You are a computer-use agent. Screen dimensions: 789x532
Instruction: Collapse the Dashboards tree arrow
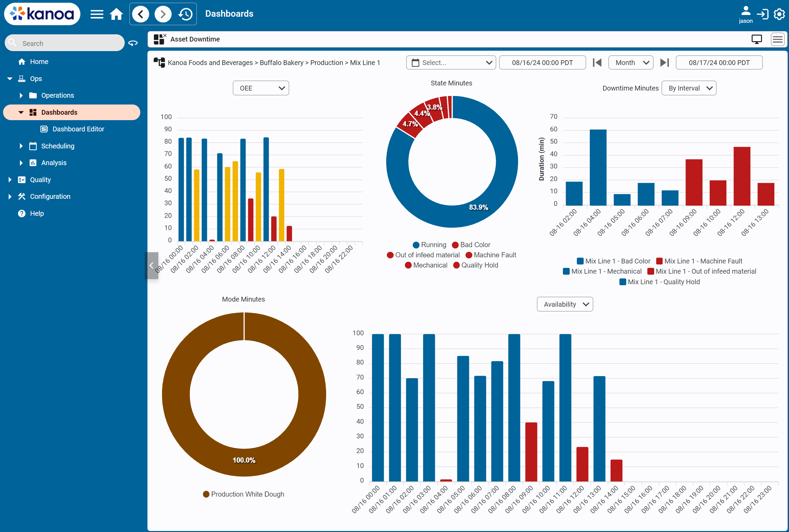[21, 112]
